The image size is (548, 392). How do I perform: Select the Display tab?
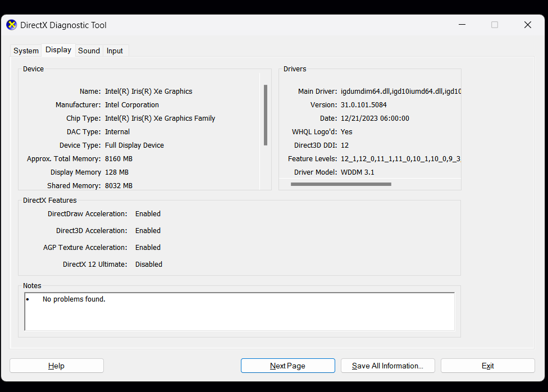point(58,50)
